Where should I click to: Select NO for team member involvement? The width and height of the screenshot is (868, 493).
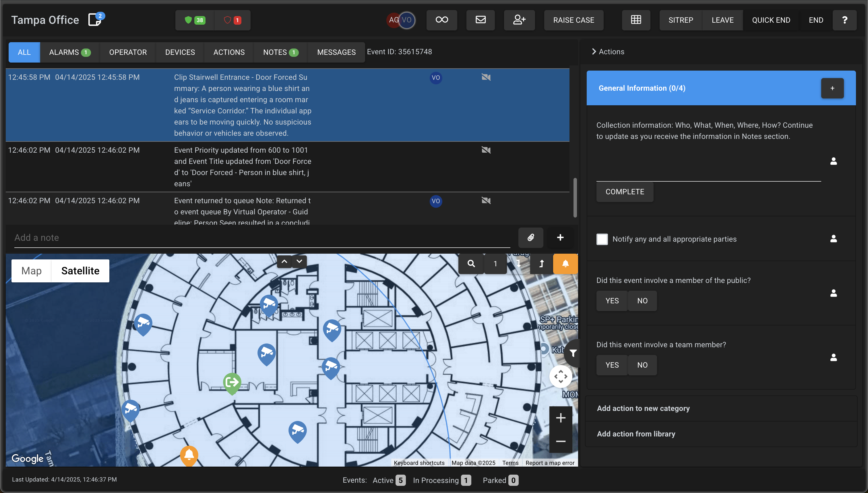click(642, 365)
